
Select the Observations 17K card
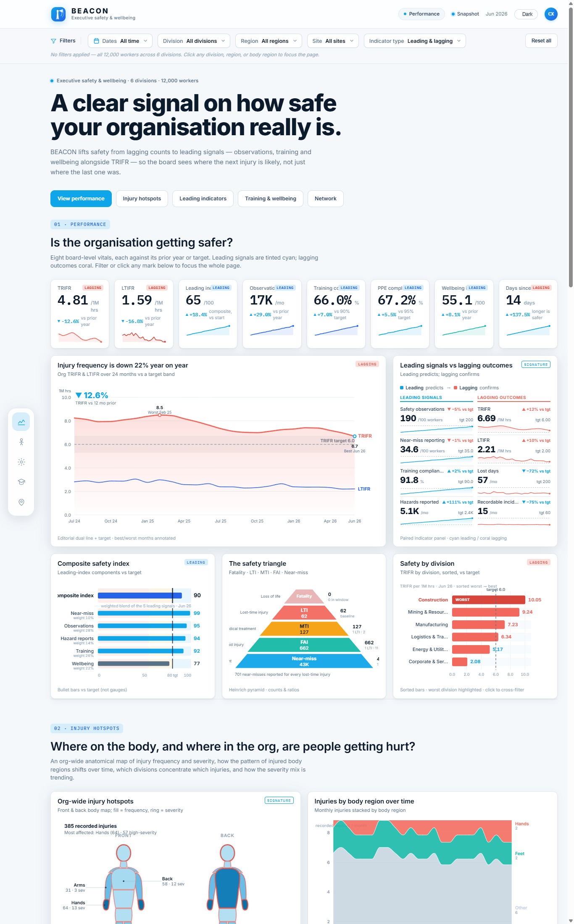click(x=272, y=314)
